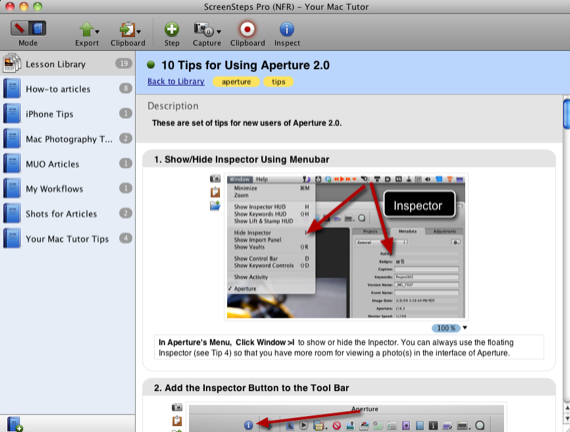Click the green lesson status dot
The image size is (570, 432).
coord(151,65)
